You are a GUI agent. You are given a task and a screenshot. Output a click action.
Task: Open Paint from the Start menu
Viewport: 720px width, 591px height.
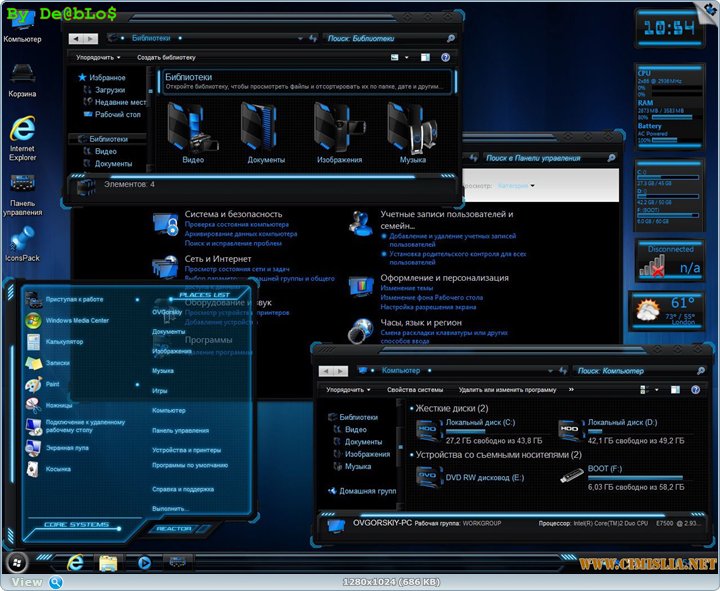tap(52, 384)
